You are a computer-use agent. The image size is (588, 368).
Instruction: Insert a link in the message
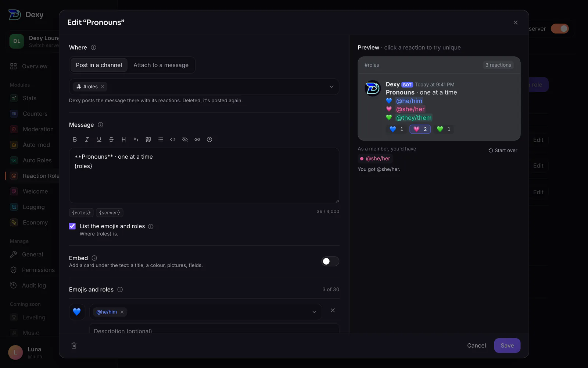(197, 139)
